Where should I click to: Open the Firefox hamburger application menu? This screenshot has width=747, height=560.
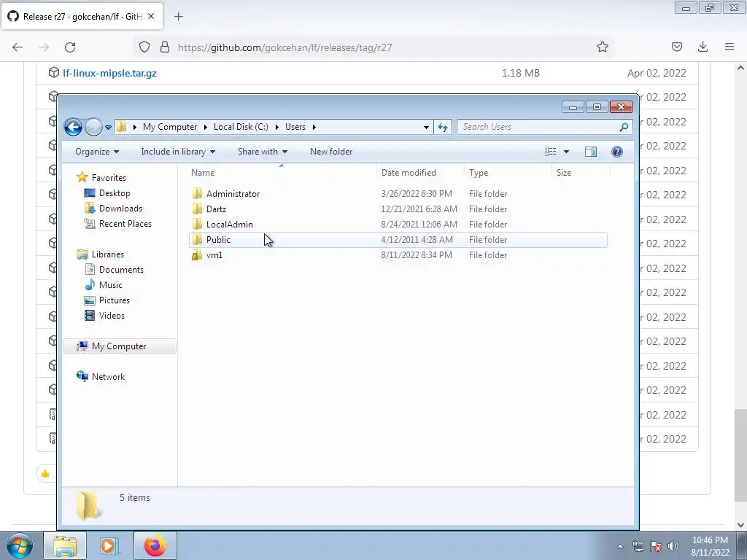(729, 47)
